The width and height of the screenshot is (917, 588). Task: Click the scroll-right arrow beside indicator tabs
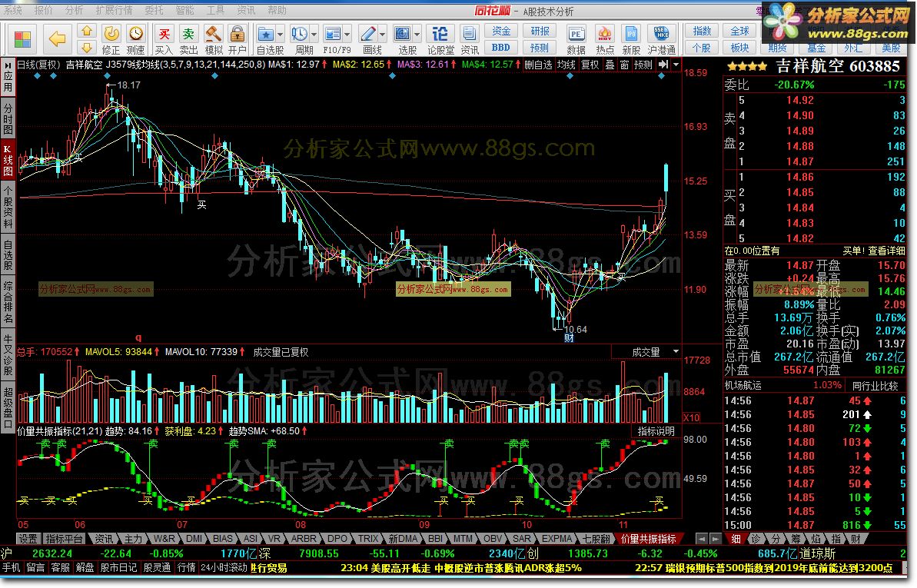click(x=715, y=538)
